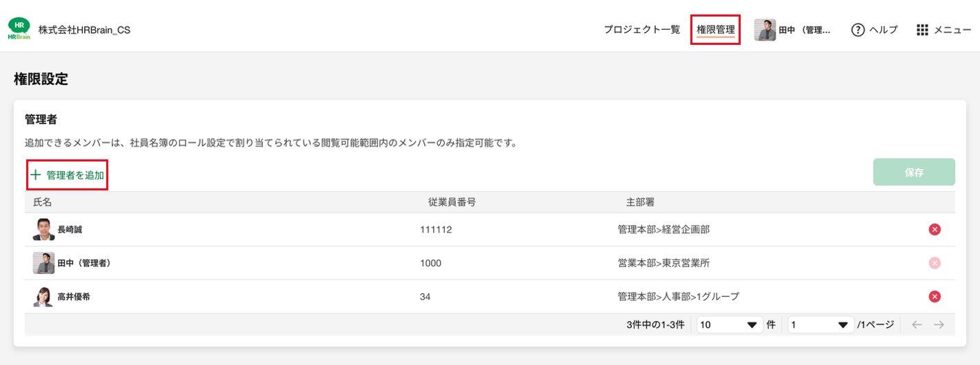Go to next page arrow
Image resolution: width=980 pixels, height=365 pixels.
click(x=939, y=325)
